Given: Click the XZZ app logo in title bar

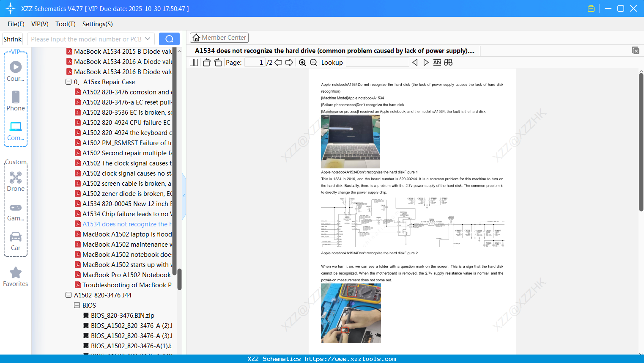Looking at the screenshot, I should (11, 8).
